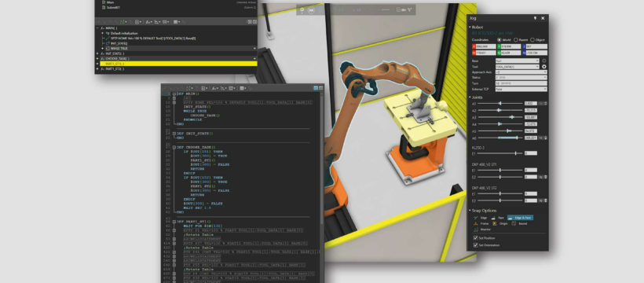Select World coordinates radio button
The image size is (644, 283).
499,40
